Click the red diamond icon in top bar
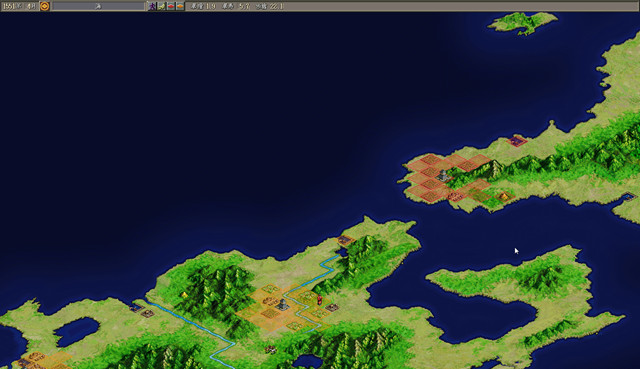640x369 pixels. tap(171, 6)
